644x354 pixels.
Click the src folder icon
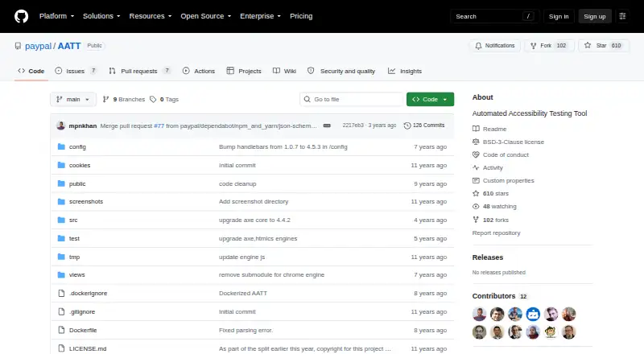click(x=61, y=220)
